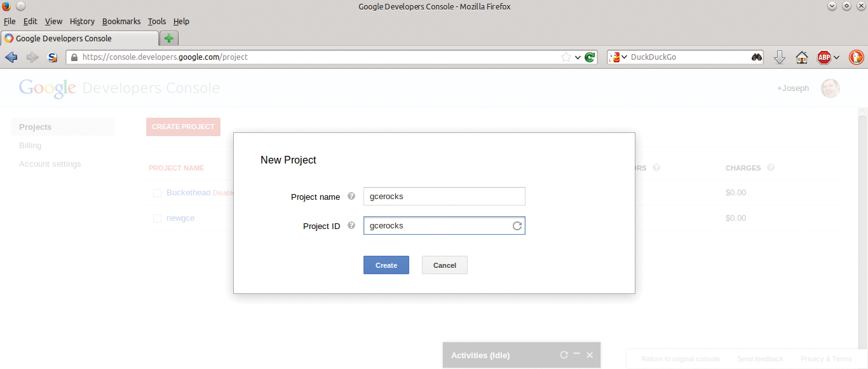This screenshot has width=868, height=369.
Task: Cancel the New Project dialog
Action: [x=445, y=265]
